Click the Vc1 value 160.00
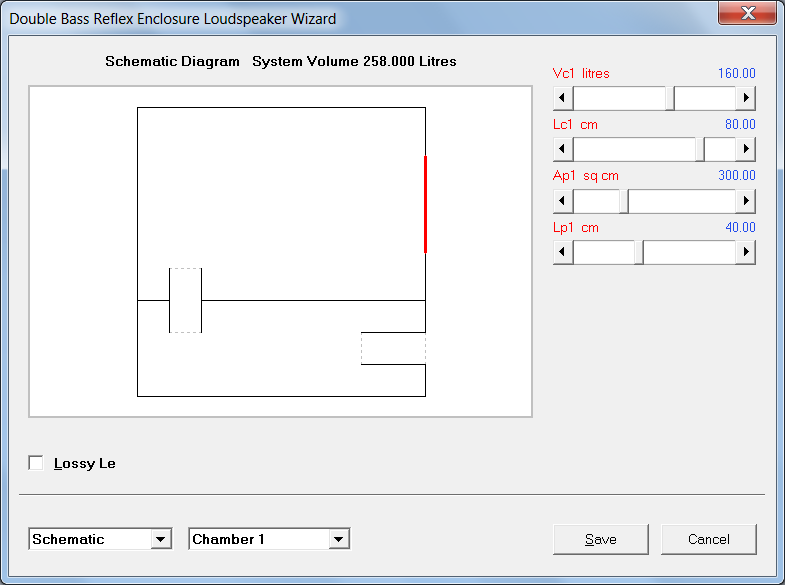Image resolution: width=785 pixels, height=585 pixels. (x=736, y=73)
